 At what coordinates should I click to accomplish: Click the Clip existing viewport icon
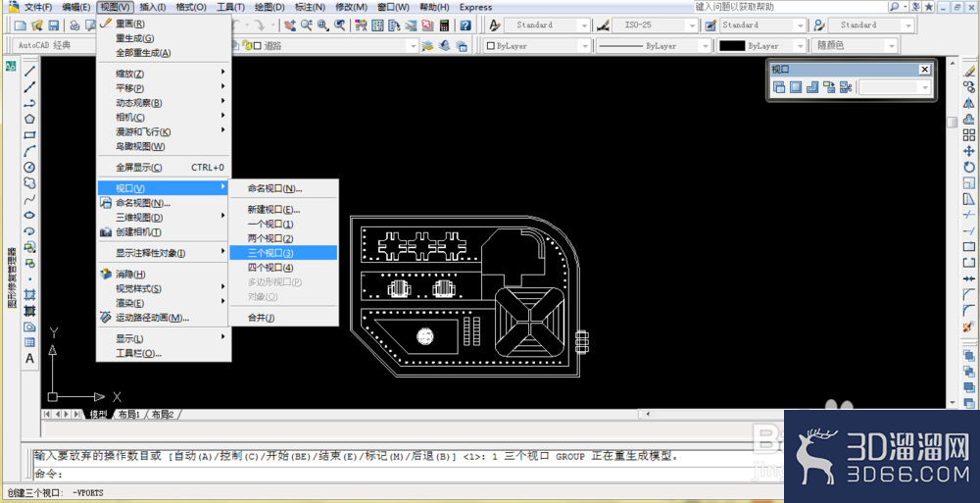click(x=846, y=87)
